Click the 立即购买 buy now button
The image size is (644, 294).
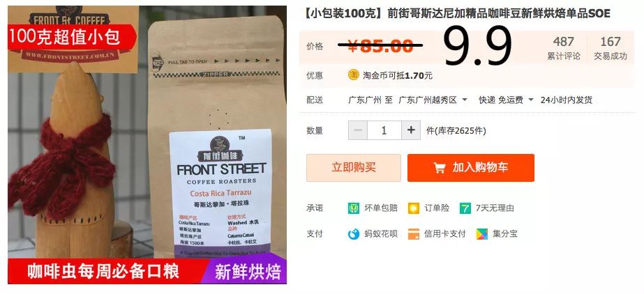[354, 168]
